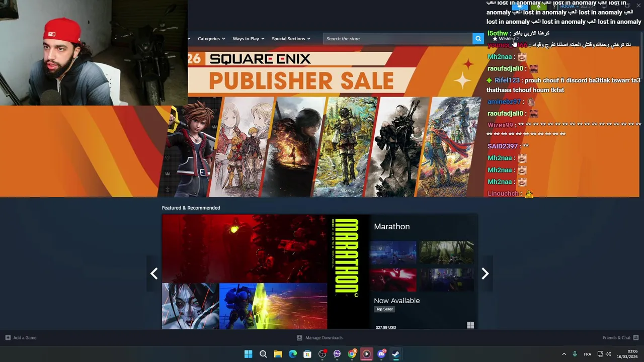Viewport: 644px width, 362px height.
Task: Focus the Search the store field
Action: pos(398,39)
